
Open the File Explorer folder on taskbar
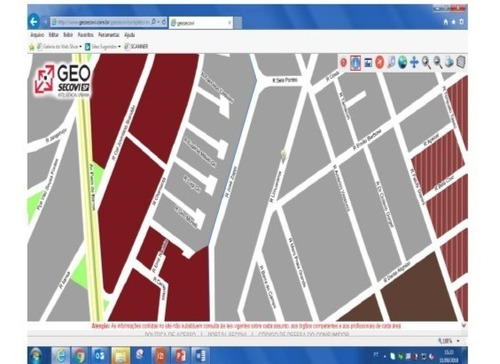[120, 355]
